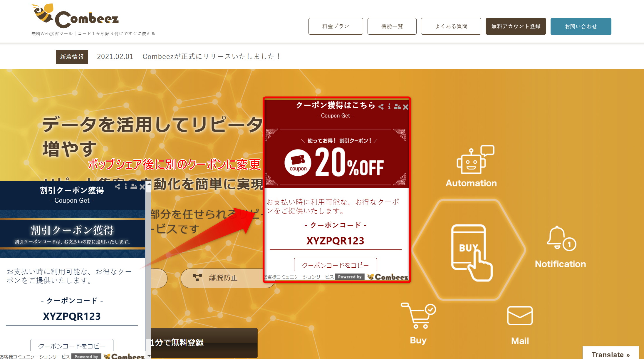Click お問い合わせ button
The width and height of the screenshot is (644, 359).
[581, 26]
